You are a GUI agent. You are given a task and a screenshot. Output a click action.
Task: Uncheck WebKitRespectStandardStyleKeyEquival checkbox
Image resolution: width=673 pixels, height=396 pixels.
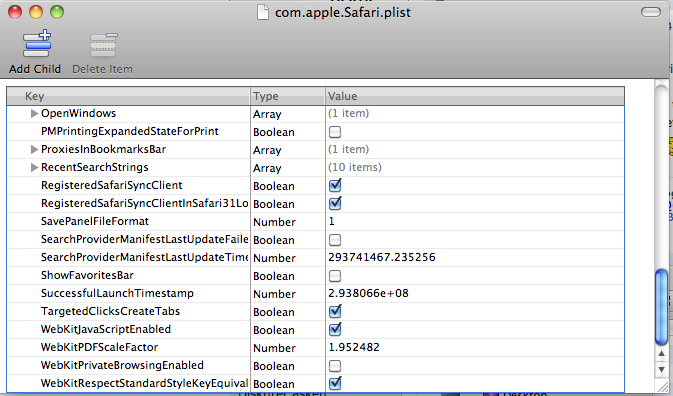335,384
